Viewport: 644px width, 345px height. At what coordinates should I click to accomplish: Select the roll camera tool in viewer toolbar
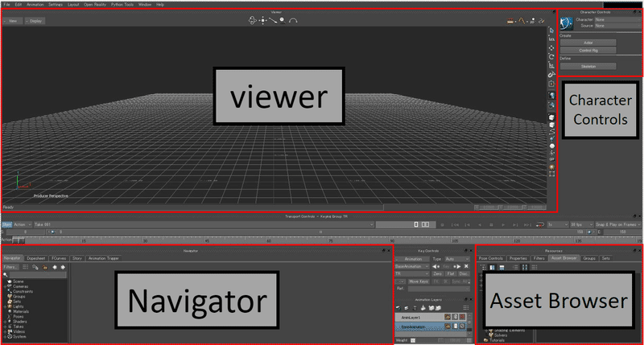tap(293, 20)
